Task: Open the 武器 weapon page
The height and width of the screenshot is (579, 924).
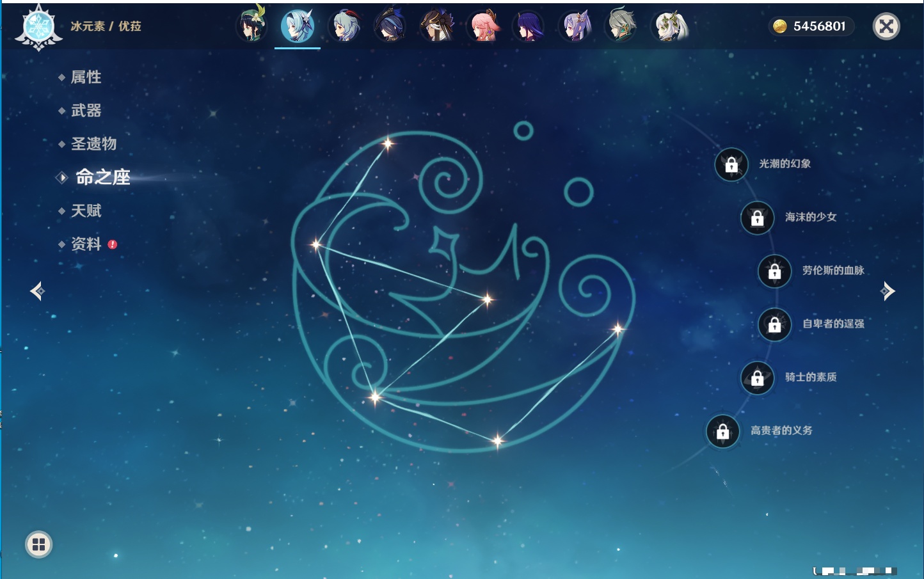Action: (86, 111)
